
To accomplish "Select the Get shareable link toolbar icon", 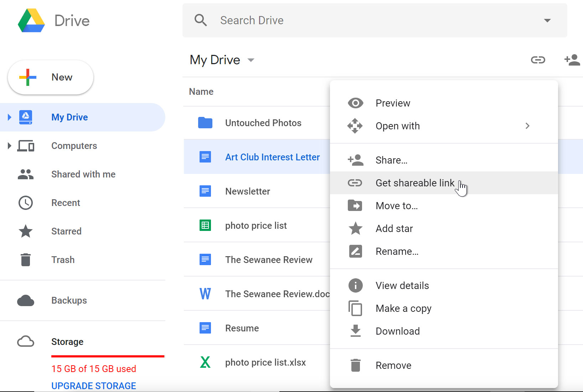I will (538, 60).
